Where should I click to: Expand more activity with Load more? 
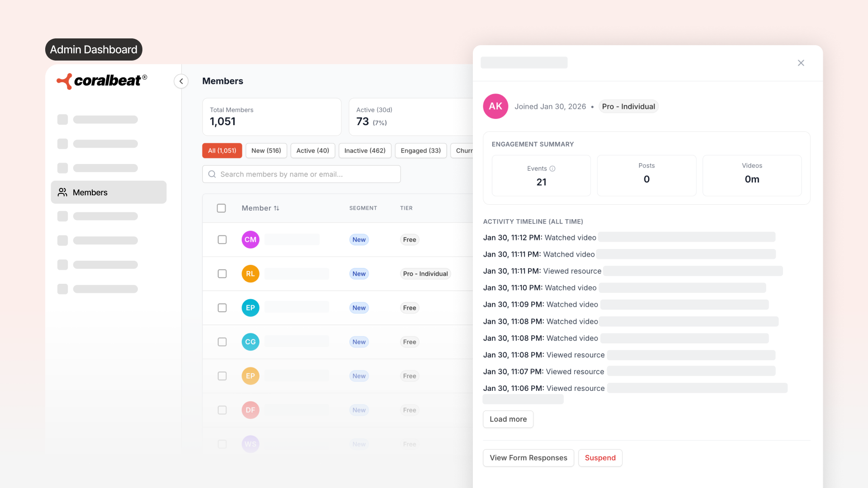click(x=508, y=419)
